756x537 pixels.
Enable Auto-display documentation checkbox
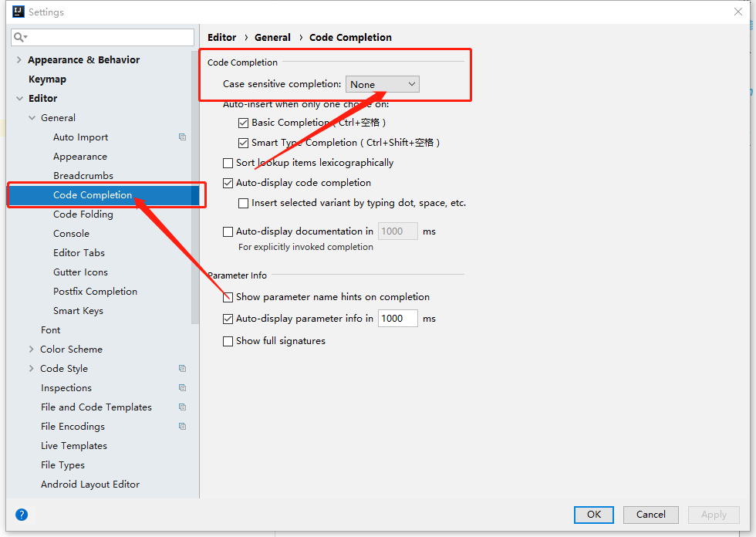pos(228,232)
